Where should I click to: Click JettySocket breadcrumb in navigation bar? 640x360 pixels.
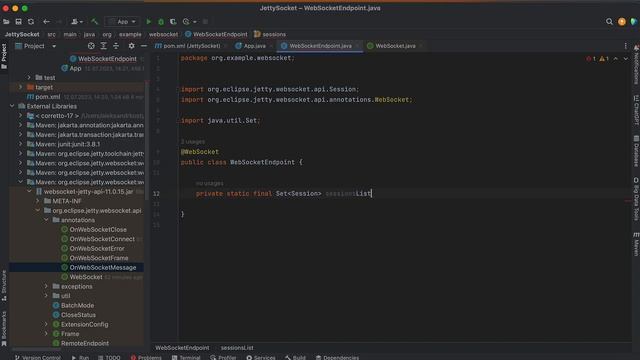pos(22,34)
